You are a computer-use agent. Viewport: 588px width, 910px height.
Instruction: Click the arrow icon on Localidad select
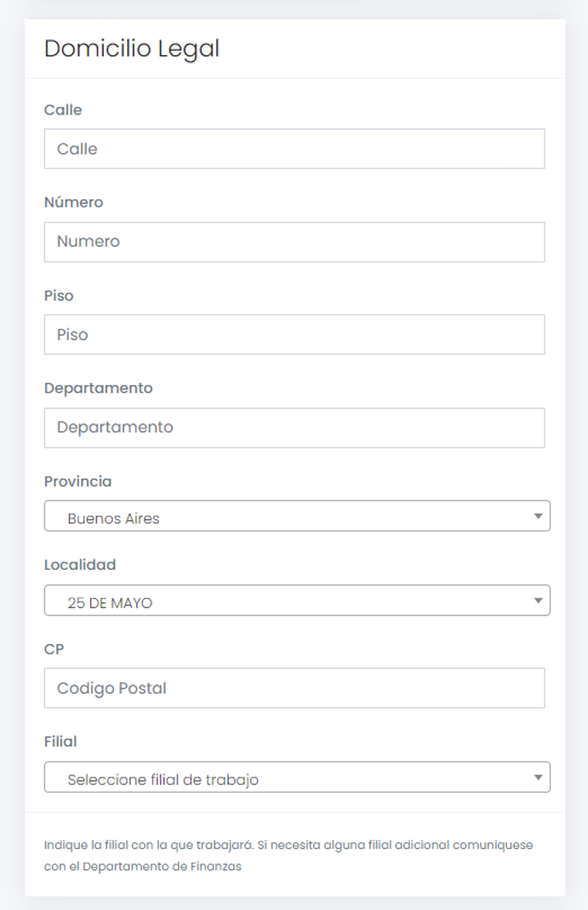[x=538, y=601]
